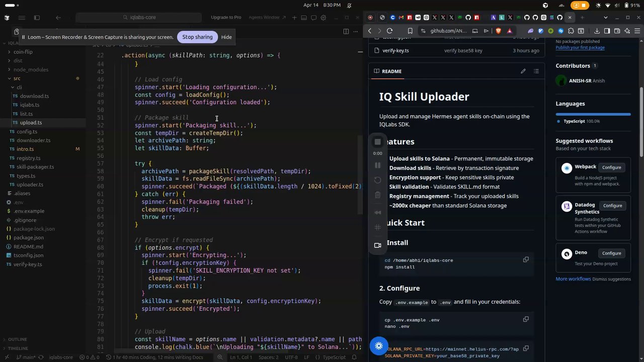
Task: Dismiss workflow suggestions
Action: pos(611,279)
